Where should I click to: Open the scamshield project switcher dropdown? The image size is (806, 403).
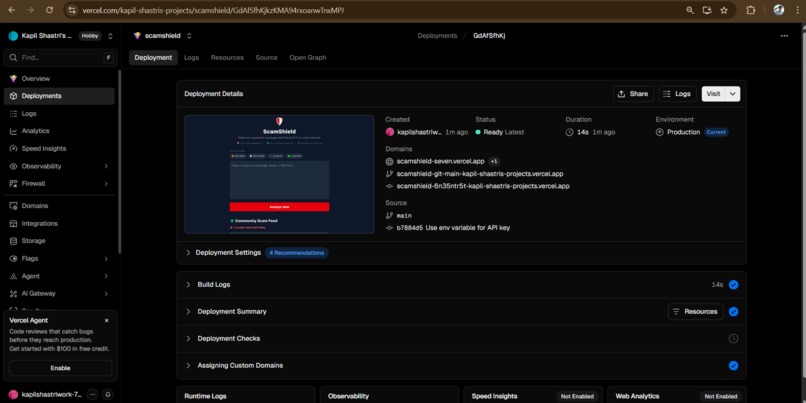(x=189, y=36)
